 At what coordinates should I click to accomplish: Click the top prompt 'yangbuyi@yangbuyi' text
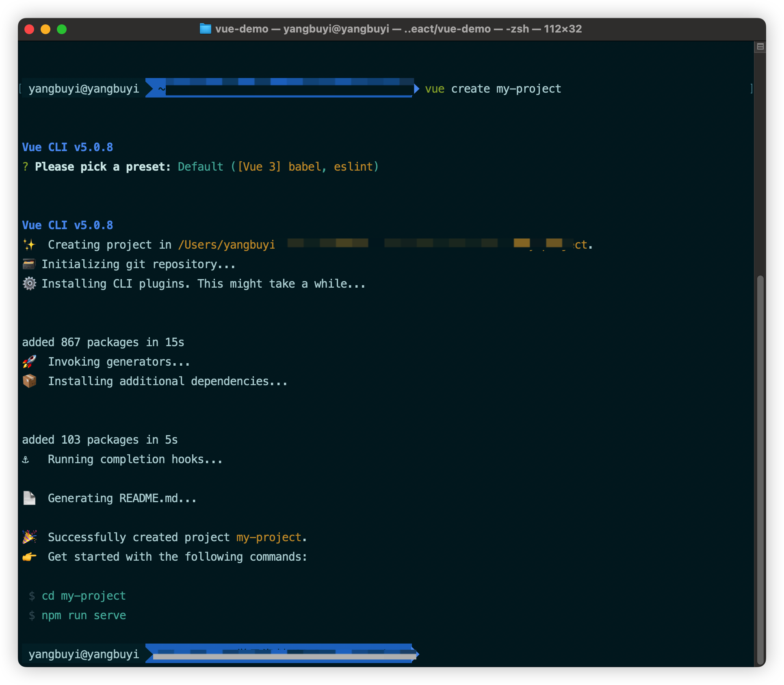point(84,89)
